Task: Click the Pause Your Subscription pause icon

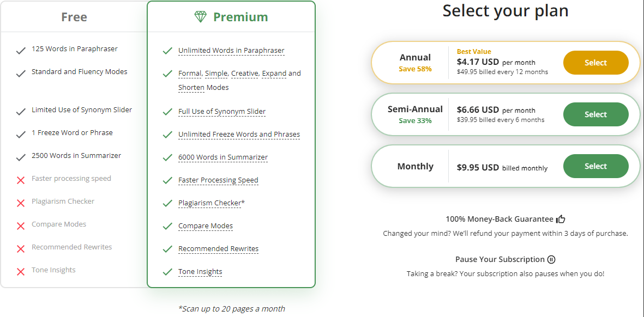Action: (552, 260)
